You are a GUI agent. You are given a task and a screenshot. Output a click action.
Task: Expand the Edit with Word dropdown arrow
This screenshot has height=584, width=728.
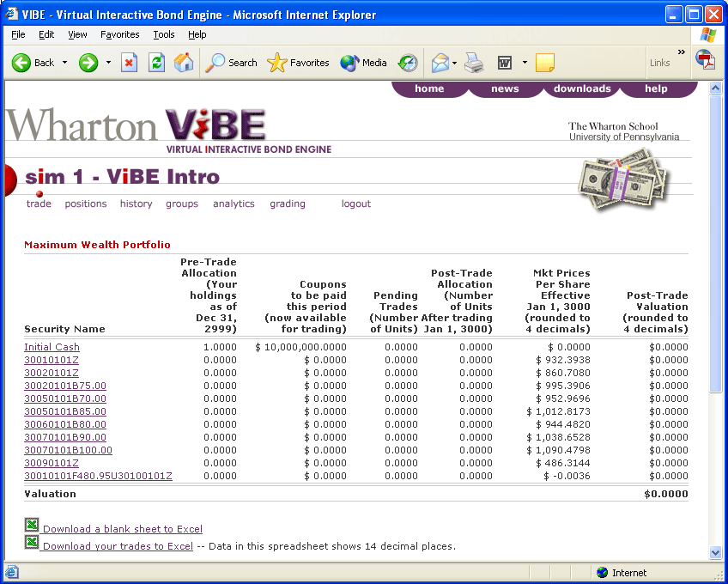(x=525, y=63)
